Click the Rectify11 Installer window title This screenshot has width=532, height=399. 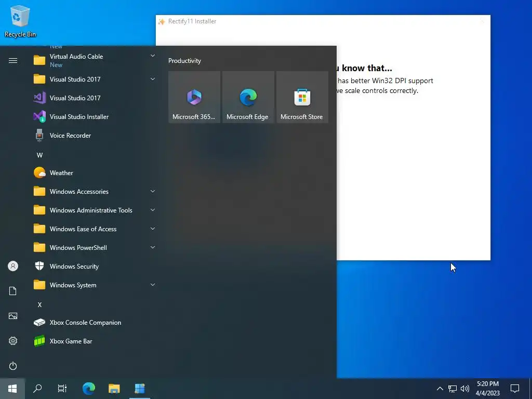(x=192, y=21)
